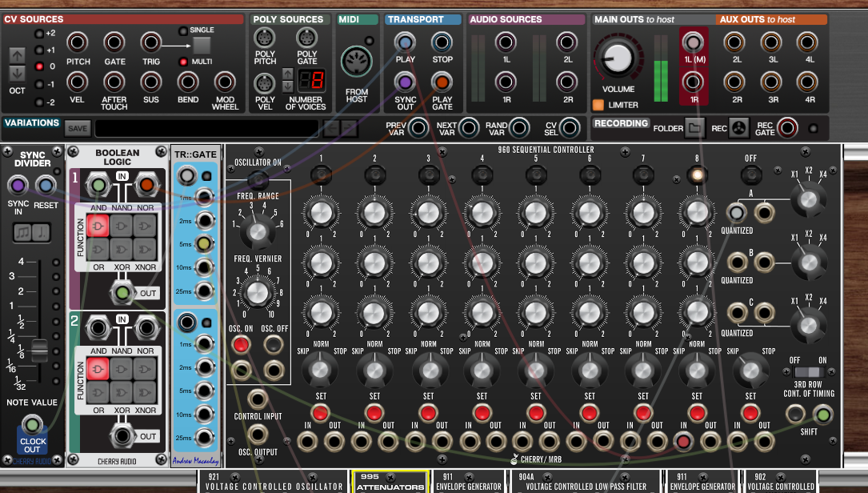Select octave +2 LED
This screenshot has height=493, width=868.
(38, 34)
